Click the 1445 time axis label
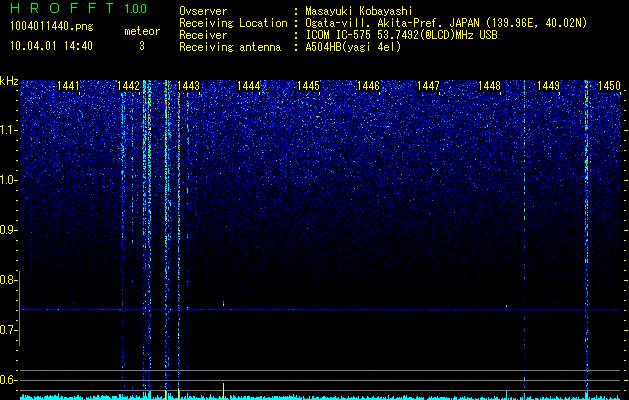 point(308,86)
